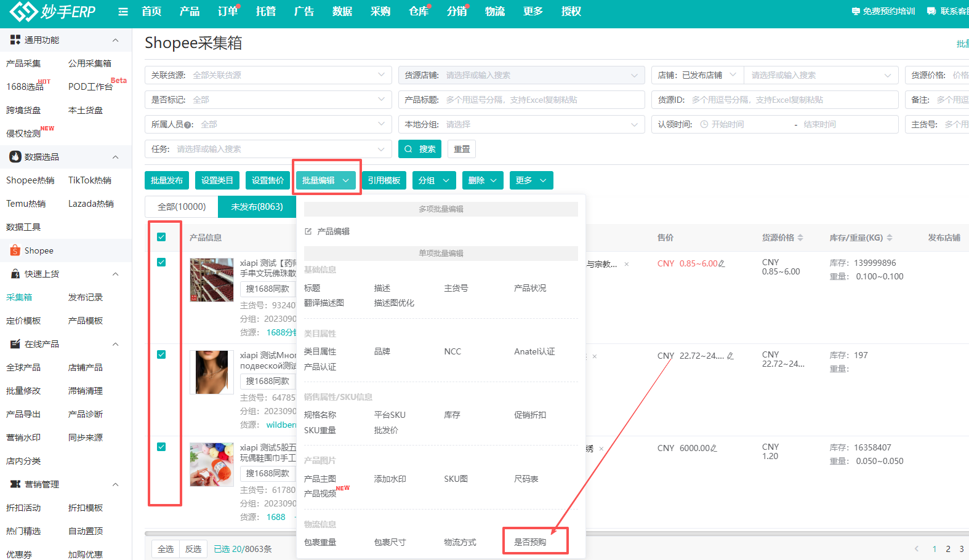Uncheck the first product row checkbox
Image resolution: width=969 pixels, height=560 pixels.
click(x=161, y=262)
